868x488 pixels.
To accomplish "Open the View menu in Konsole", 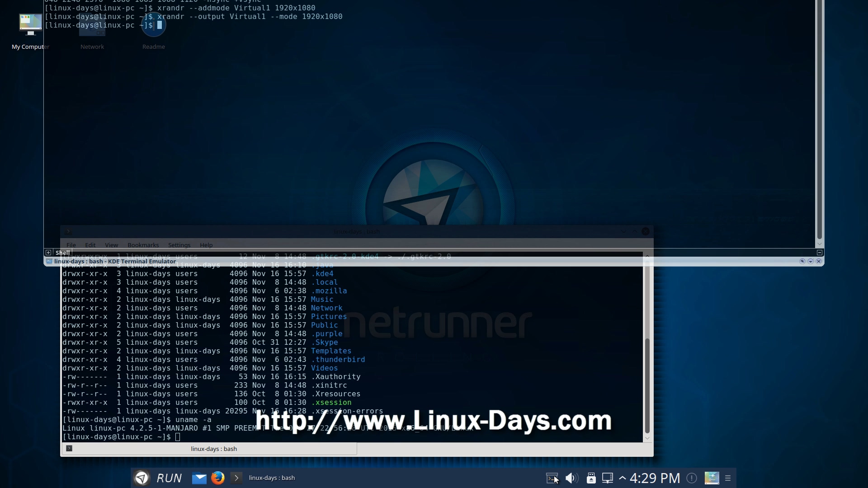I will point(112,245).
